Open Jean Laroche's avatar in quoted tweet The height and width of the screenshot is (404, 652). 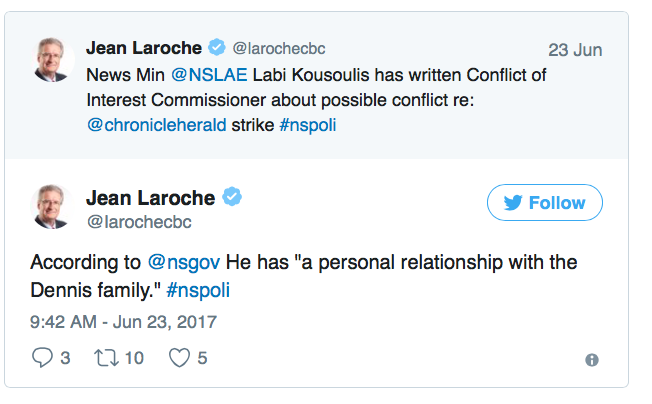(52, 62)
